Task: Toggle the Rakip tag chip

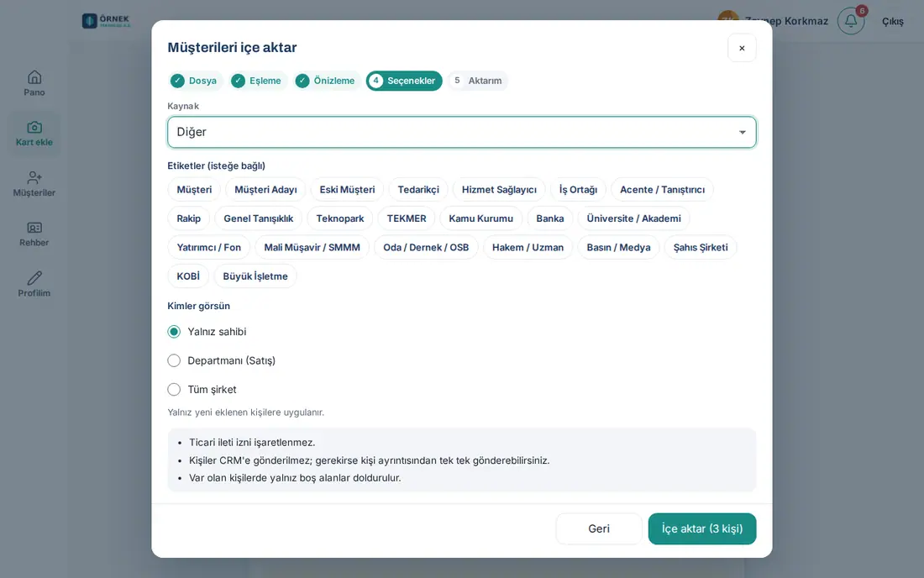Action: click(x=188, y=218)
